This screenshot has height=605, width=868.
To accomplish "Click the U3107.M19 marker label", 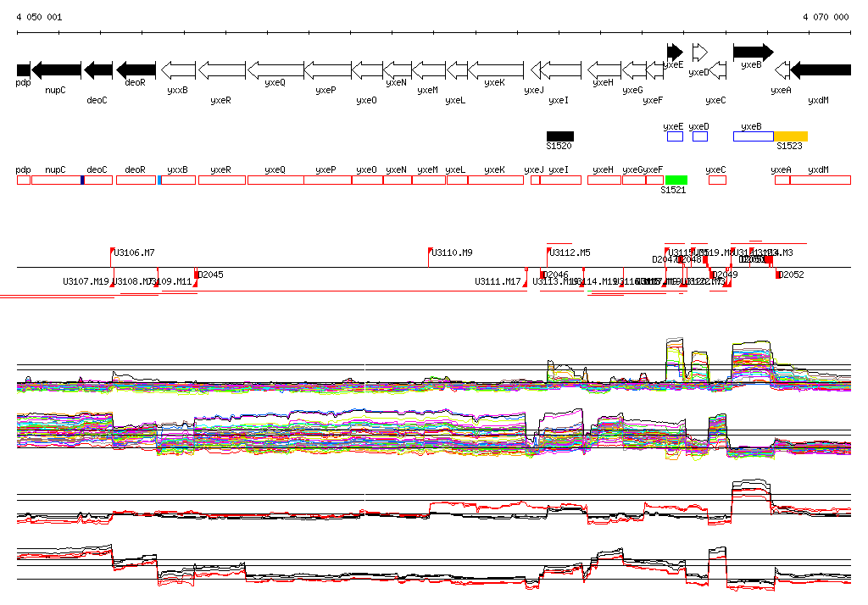I will click(x=86, y=282).
